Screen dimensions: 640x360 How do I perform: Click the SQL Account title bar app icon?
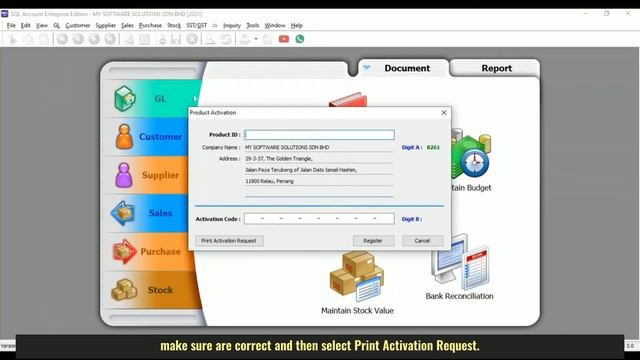4,14
